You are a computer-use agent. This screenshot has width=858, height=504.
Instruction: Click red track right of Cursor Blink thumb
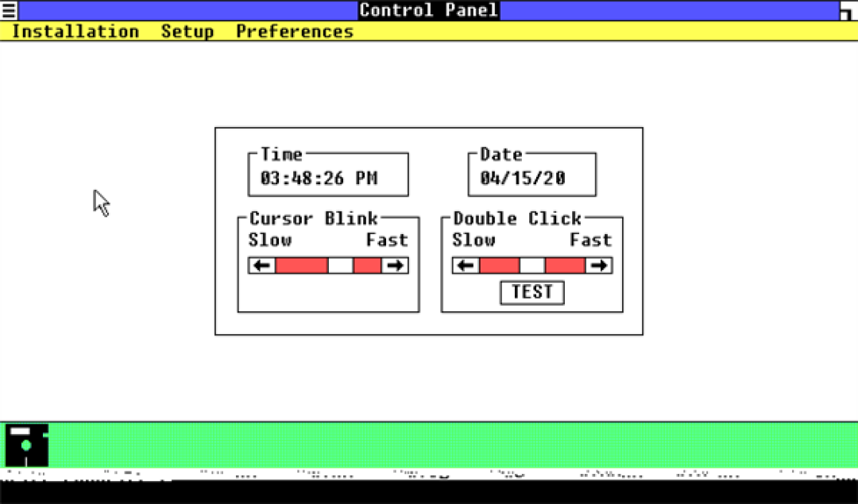[368, 266]
